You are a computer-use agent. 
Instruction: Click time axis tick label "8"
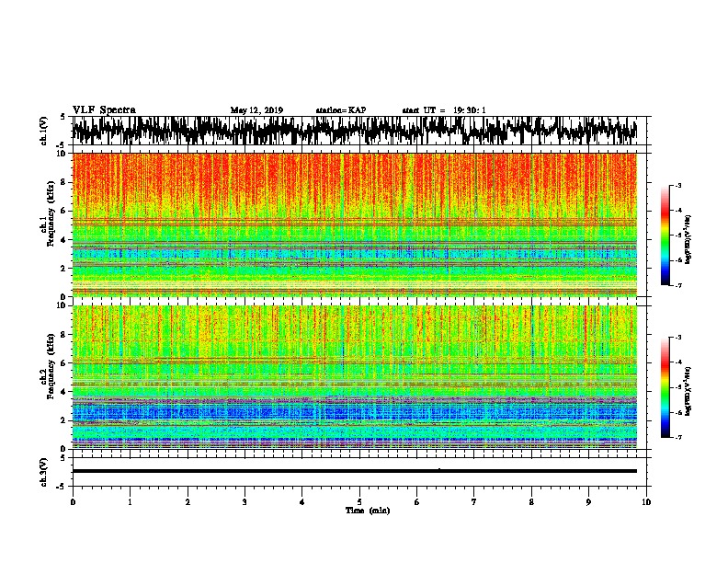point(531,502)
